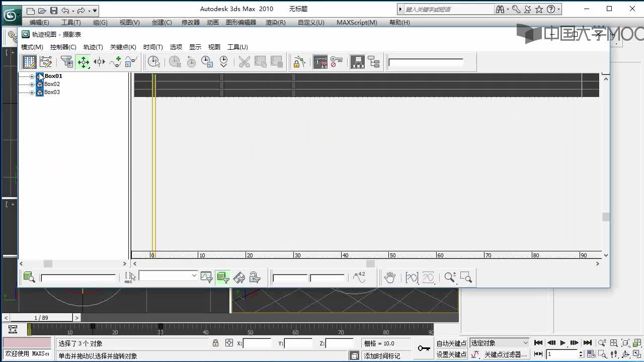Open 关键点过滤器 key filters

pyautogui.click(x=505, y=354)
